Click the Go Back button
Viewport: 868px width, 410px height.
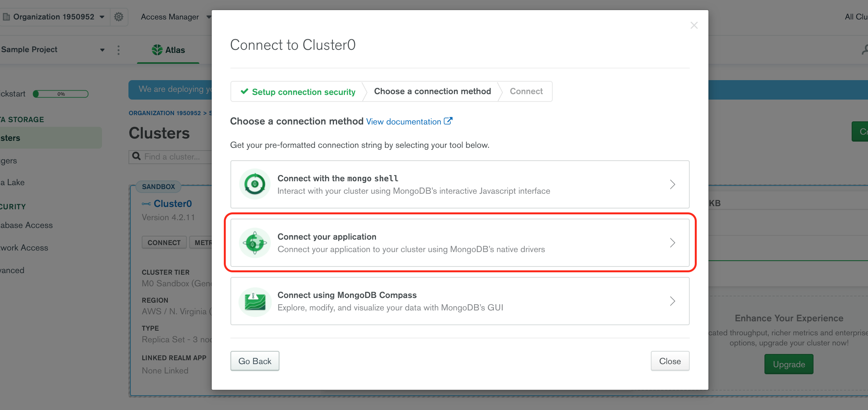point(255,361)
